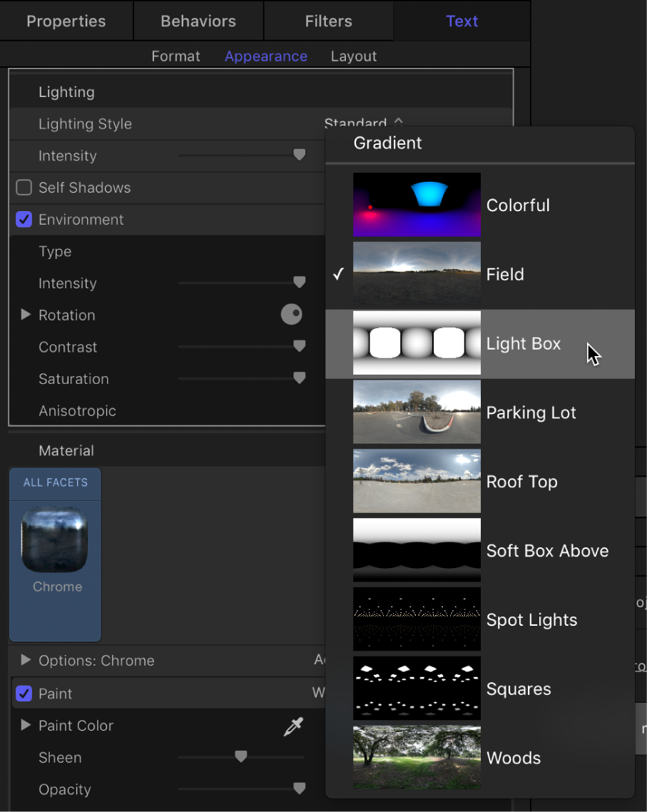Image resolution: width=647 pixels, height=812 pixels.
Task: Pick the Parking Lot environment
Action: click(417, 412)
